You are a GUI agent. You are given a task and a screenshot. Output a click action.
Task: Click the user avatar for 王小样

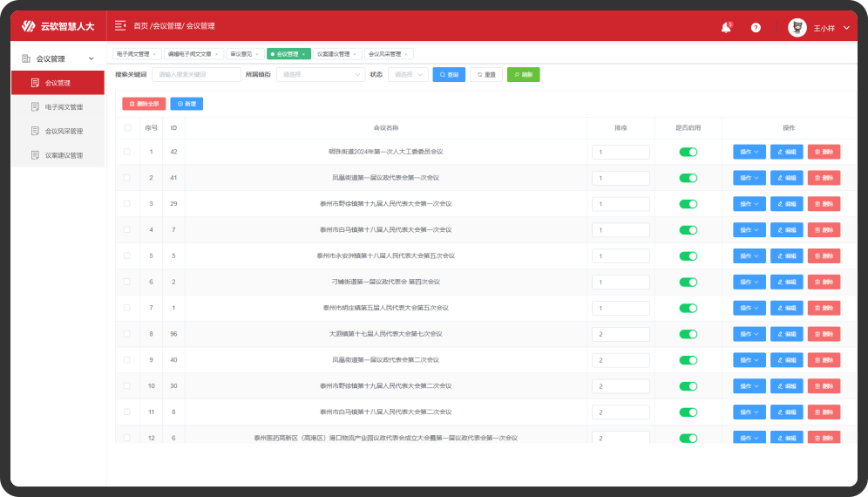797,27
